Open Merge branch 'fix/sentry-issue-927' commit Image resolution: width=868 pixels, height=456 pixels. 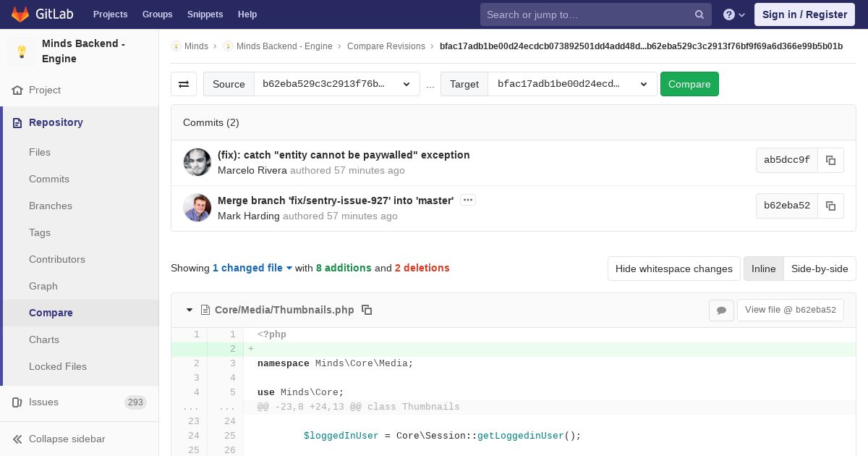tap(336, 200)
